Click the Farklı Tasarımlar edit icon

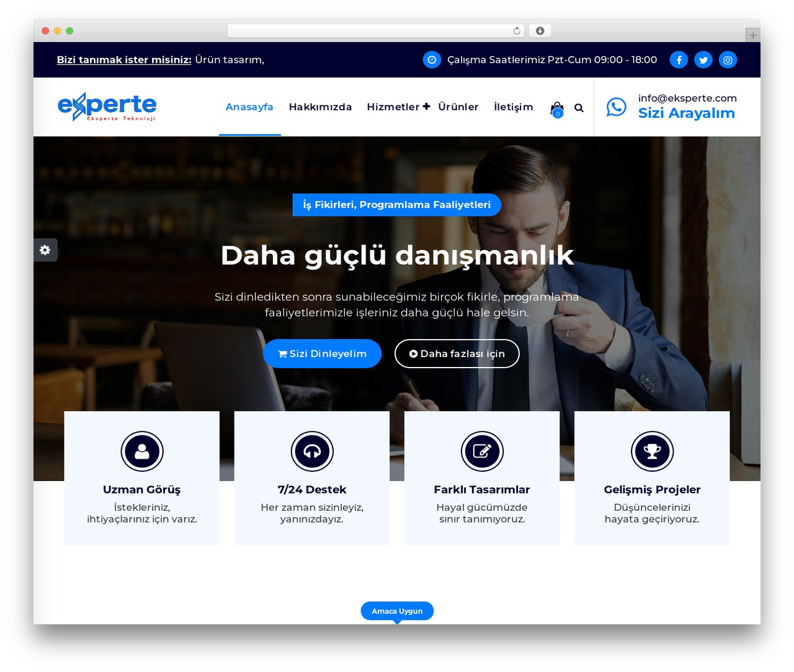coord(482,451)
